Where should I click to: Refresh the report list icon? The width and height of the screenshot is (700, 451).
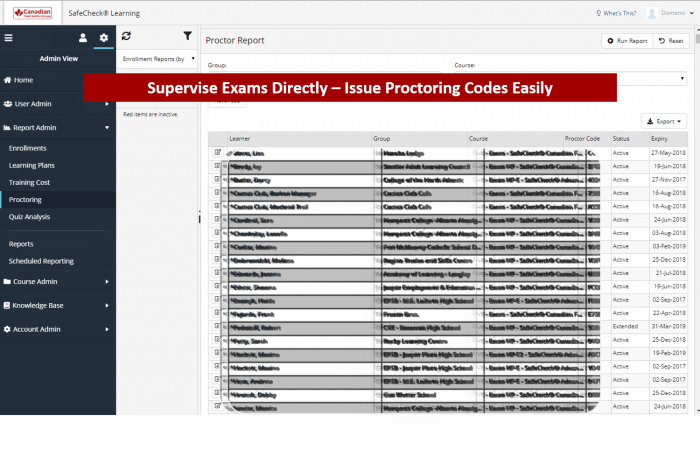(x=126, y=36)
